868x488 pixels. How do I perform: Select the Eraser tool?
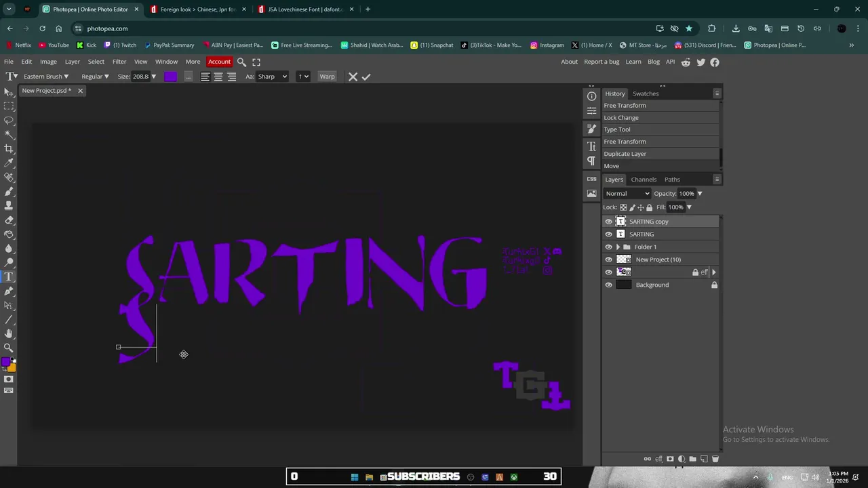tap(9, 220)
